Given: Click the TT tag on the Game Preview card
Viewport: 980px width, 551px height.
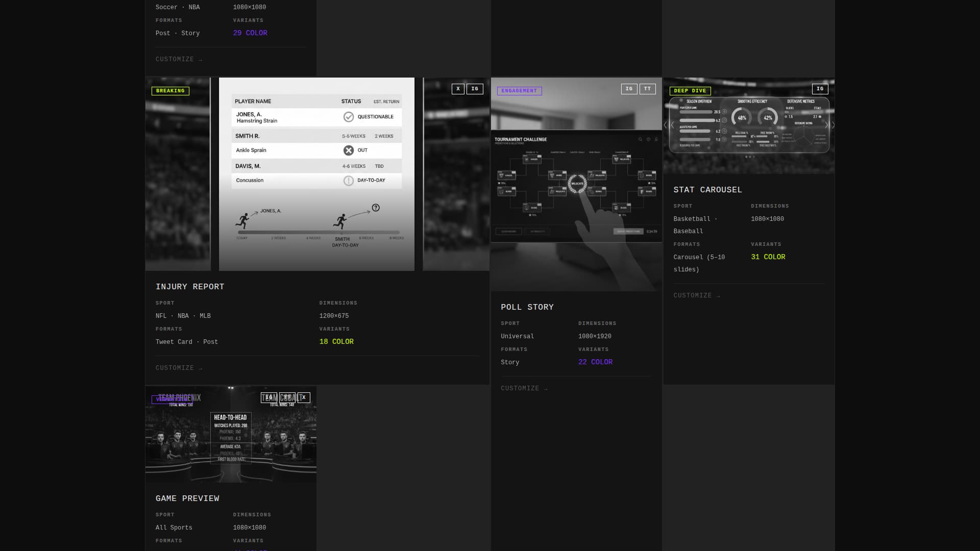Looking at the screenshot, I should click(x=287, y=397).
